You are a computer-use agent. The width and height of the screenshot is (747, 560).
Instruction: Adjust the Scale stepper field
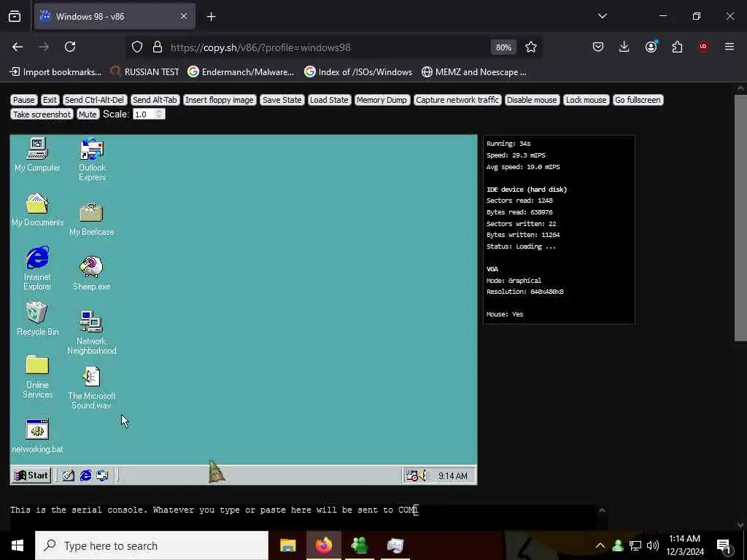149,114
